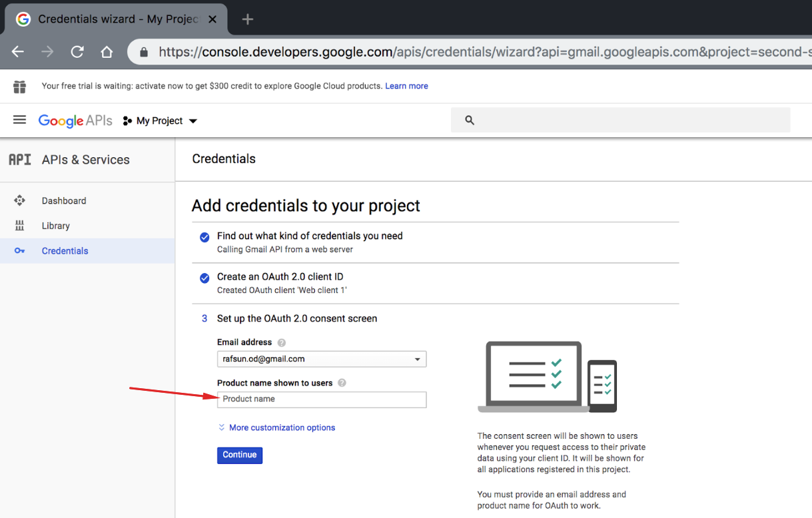The height and width of the screenshot is (518, 812).
Task: Go to Dashboard in sidebar
Action: 64,200
